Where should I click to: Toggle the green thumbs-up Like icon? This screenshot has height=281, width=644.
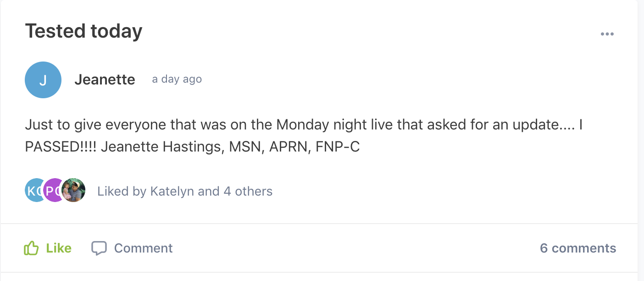point(31,248)
